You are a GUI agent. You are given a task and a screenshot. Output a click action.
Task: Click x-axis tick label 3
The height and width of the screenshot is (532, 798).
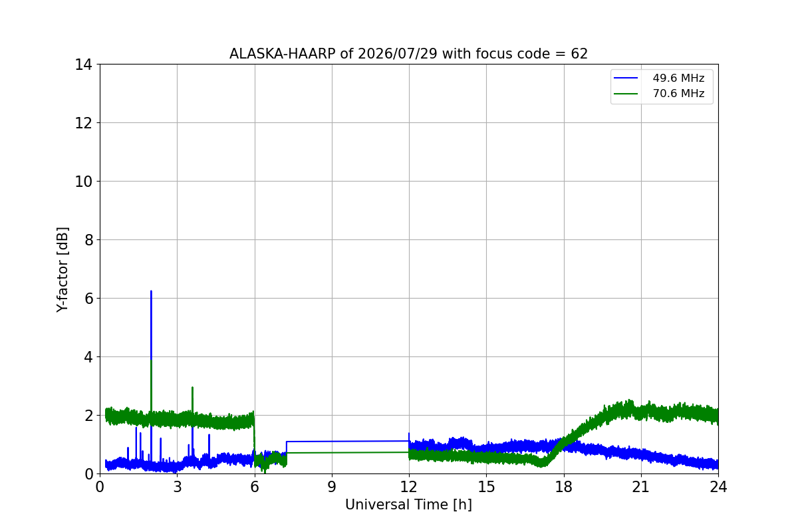click(x=177, y=487)
